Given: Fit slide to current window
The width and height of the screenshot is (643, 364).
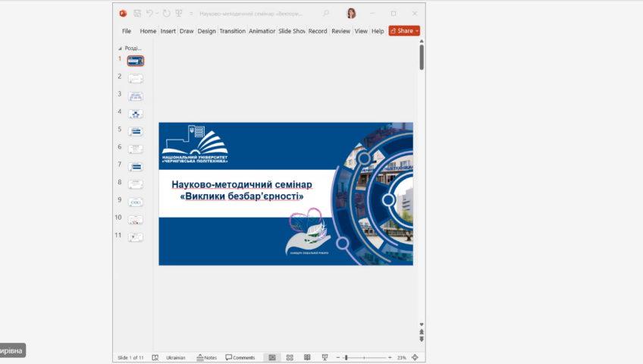Looking at the screenshot, I should coord(415,358).
